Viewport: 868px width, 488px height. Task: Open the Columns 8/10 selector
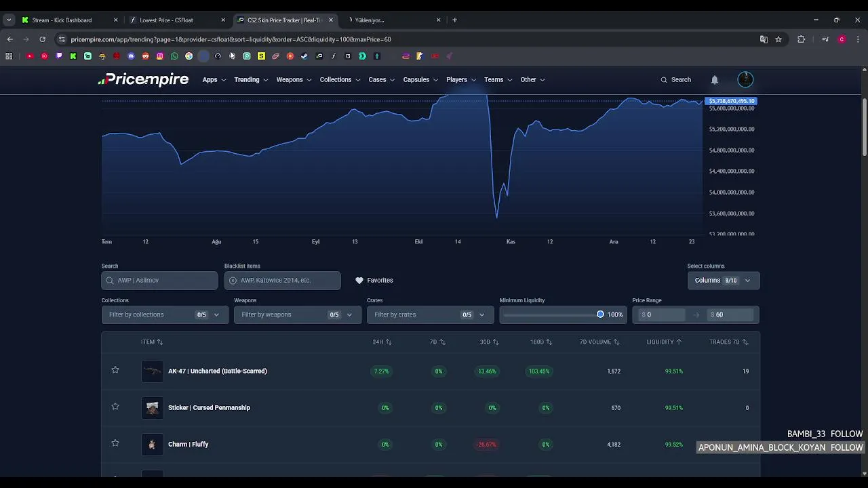point(724,280)
